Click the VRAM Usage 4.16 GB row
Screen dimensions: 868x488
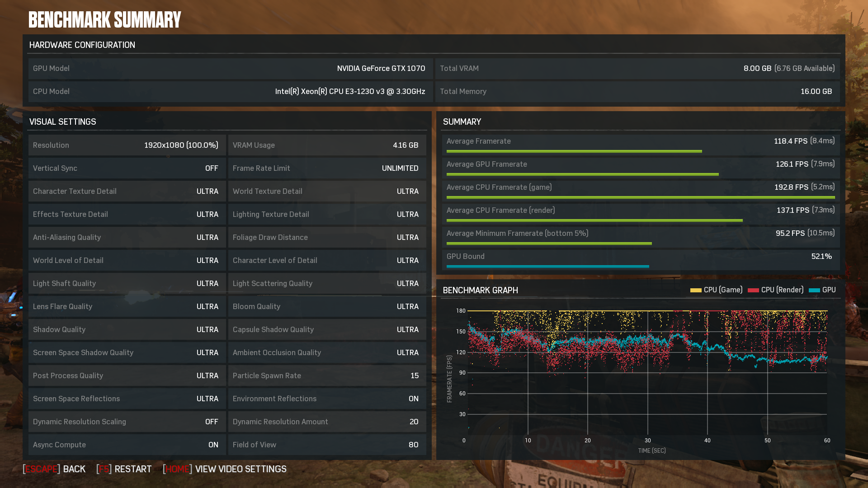(x=327, y=145)
